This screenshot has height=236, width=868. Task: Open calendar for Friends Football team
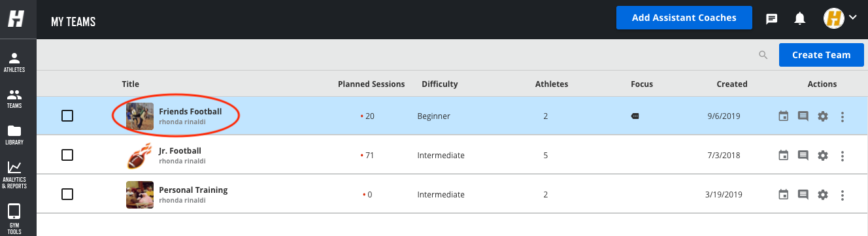click(784, 116)
